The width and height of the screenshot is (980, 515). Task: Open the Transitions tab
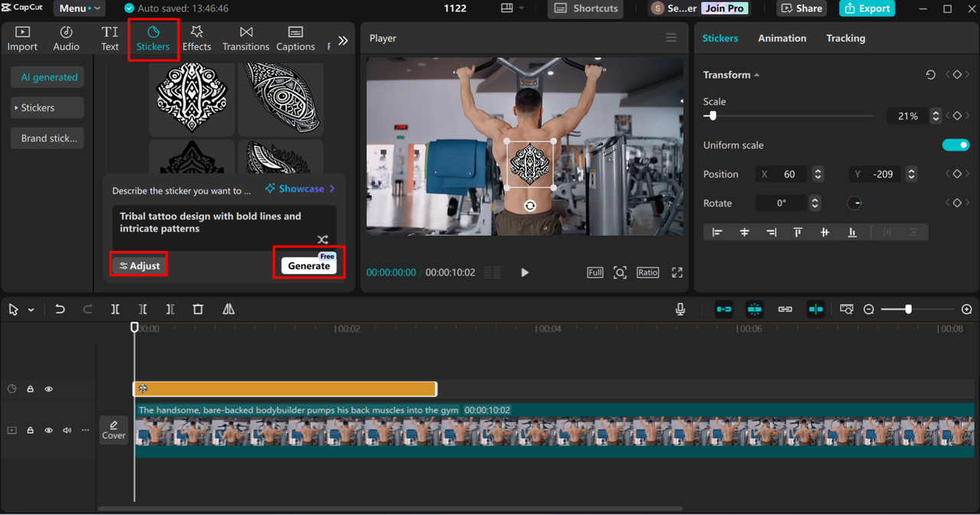(246, 39)
